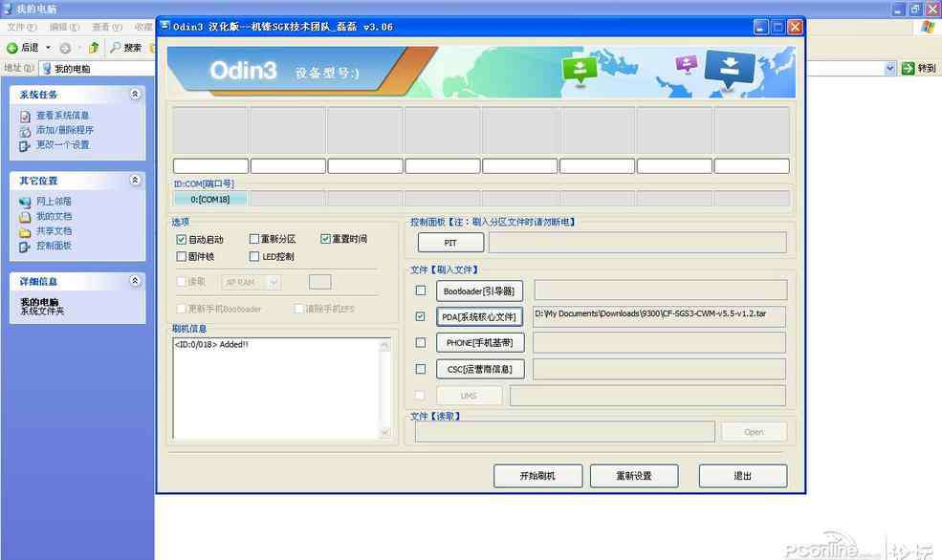The height and width of the screenshot is (560, 942).
Task: Toggle the 自动启动 checkbox
Action: click(182, 240)
